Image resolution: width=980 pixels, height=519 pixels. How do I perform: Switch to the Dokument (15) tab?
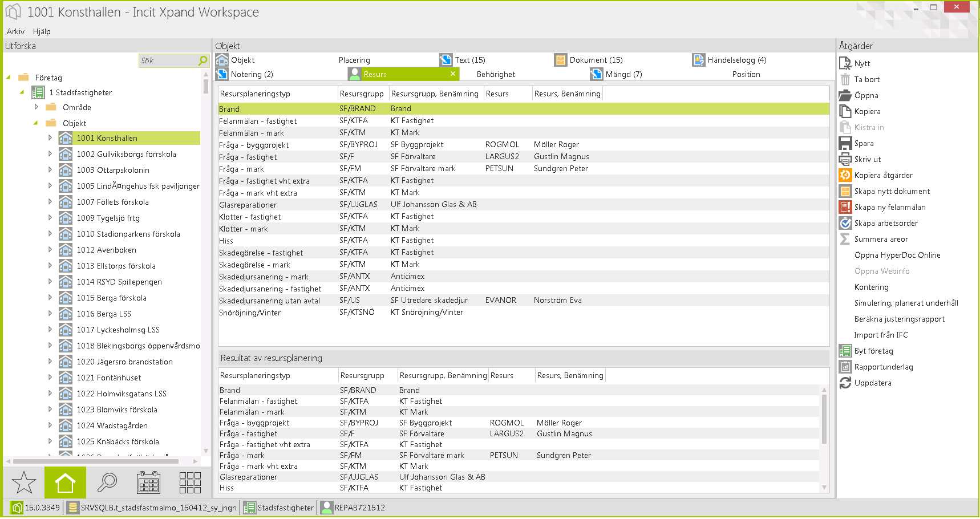pyautogui.click(x=589, y=60)
